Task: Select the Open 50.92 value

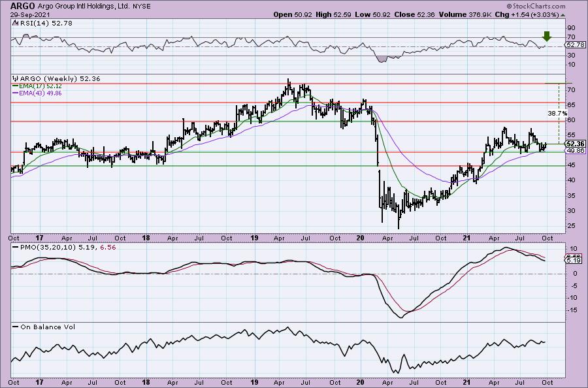Action: (x=292, y=14)
